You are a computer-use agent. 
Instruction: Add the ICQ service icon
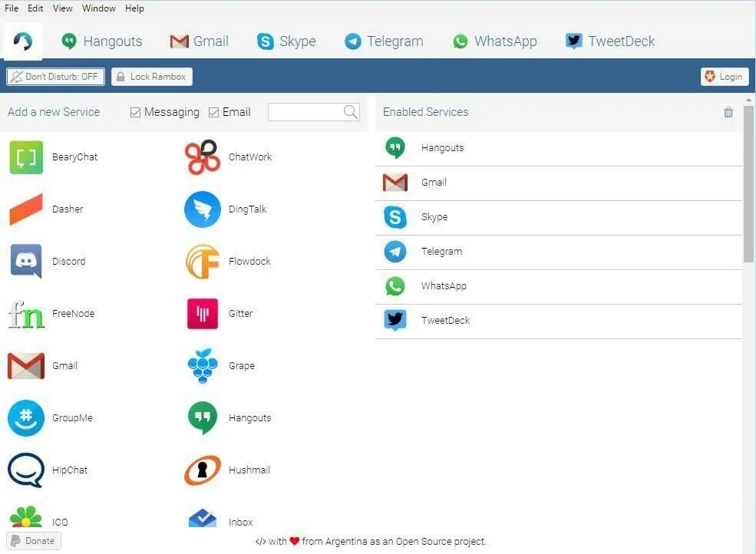(26, 516)
